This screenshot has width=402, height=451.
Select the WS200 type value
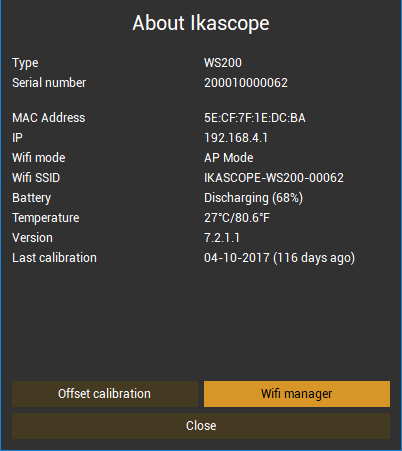(x=223, y=63)
